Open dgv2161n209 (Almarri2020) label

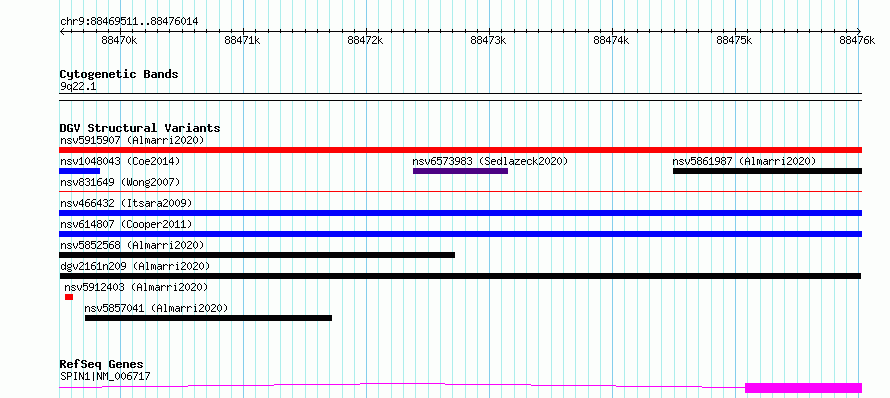point(135,266)
